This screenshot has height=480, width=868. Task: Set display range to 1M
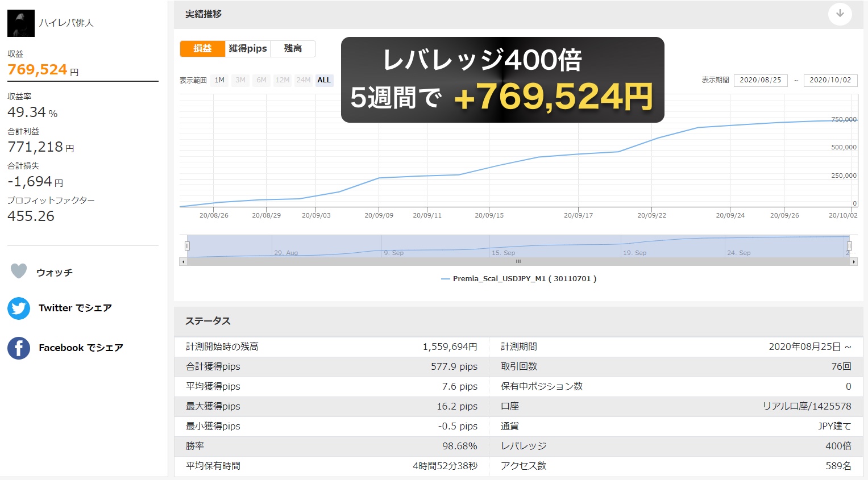[219, 80]
